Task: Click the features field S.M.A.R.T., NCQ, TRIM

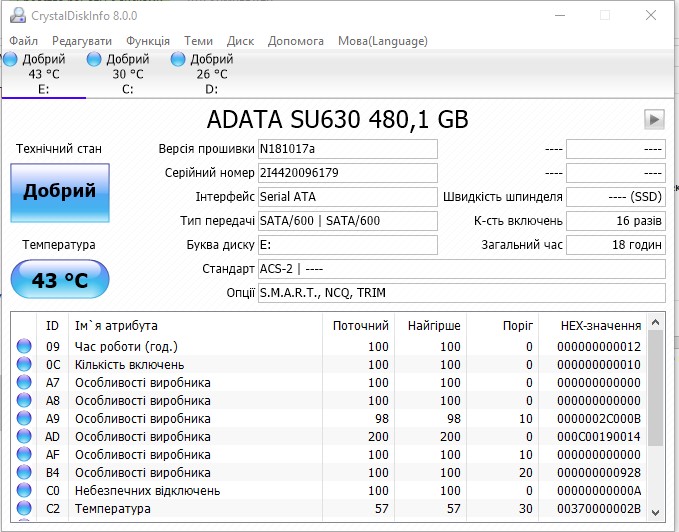Action: click(462, 293)
